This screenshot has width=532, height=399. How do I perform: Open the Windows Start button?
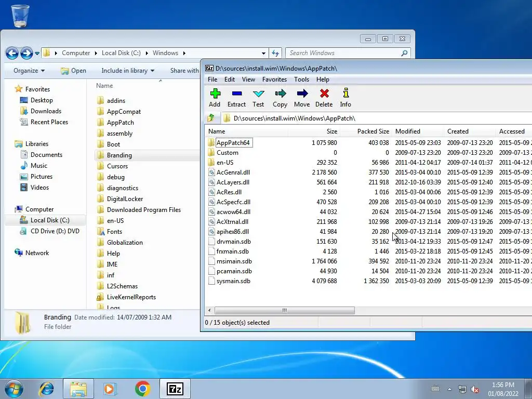[14, 389]
